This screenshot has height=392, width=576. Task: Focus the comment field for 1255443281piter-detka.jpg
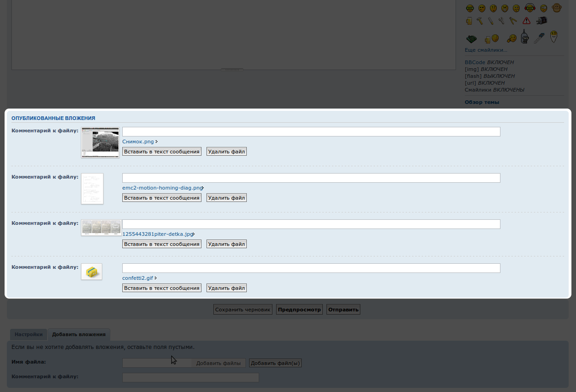click(x=311, y=224)
